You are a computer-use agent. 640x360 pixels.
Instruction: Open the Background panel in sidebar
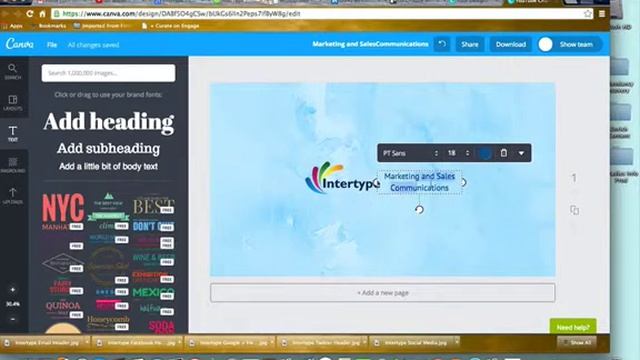(x=13, y=165)
